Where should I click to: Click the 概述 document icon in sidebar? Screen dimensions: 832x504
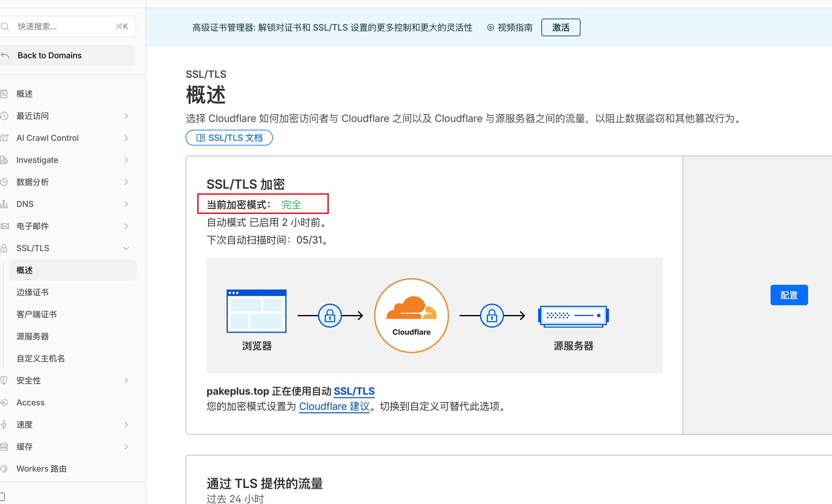click(4, 94)
